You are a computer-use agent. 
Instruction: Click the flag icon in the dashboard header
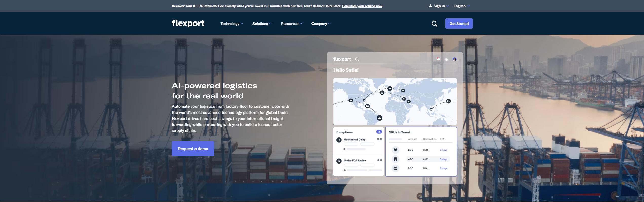438,59
